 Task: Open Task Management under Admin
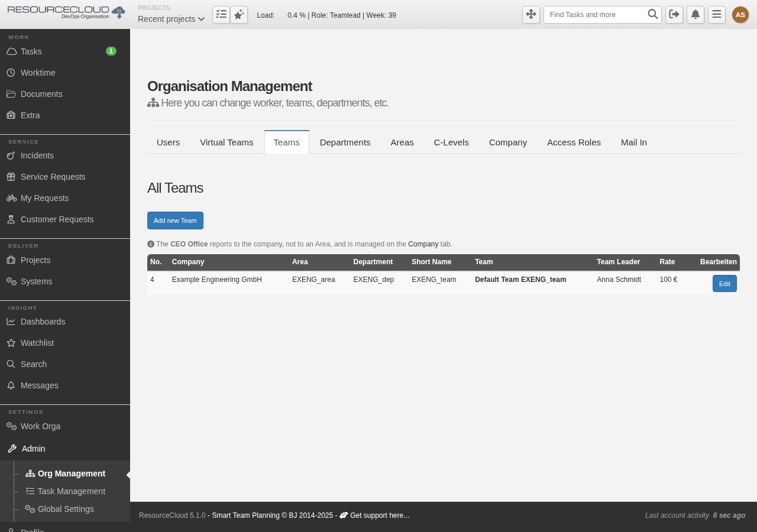[x=66, y=491]
